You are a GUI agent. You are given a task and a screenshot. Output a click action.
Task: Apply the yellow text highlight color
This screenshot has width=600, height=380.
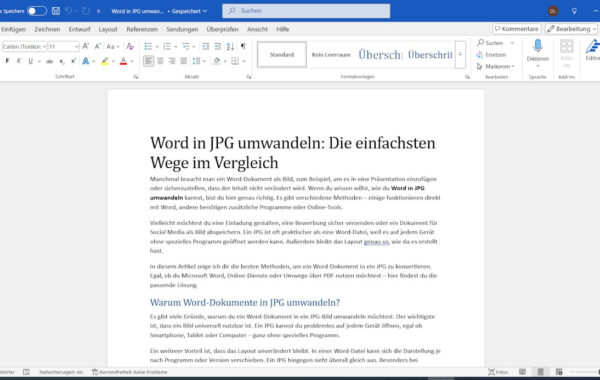click(x=104, y=61)
